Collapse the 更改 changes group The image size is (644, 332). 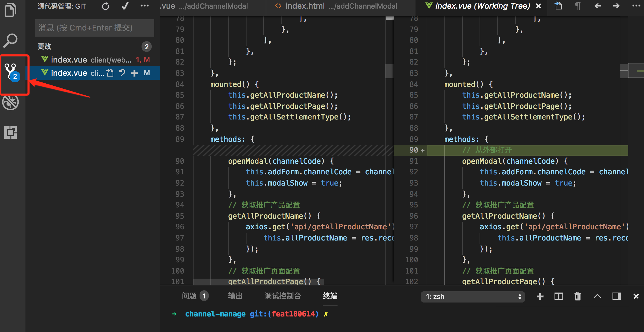tap(45, 46)
